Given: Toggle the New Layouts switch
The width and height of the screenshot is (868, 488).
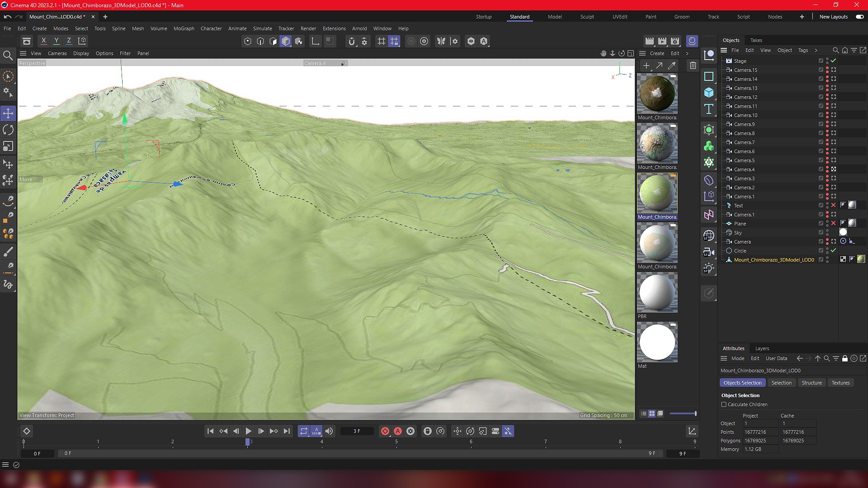Looking at the screenshot, I should (860, 17).
